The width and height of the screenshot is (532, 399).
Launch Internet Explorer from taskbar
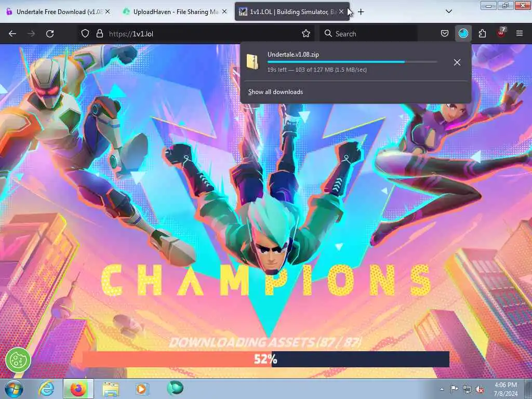coord(46,389)
